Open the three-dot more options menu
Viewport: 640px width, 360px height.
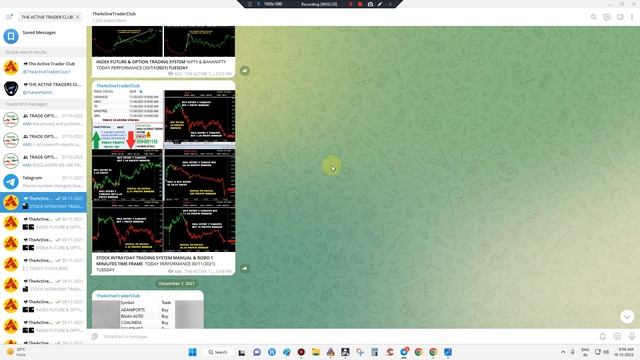(x=632, y=17)
